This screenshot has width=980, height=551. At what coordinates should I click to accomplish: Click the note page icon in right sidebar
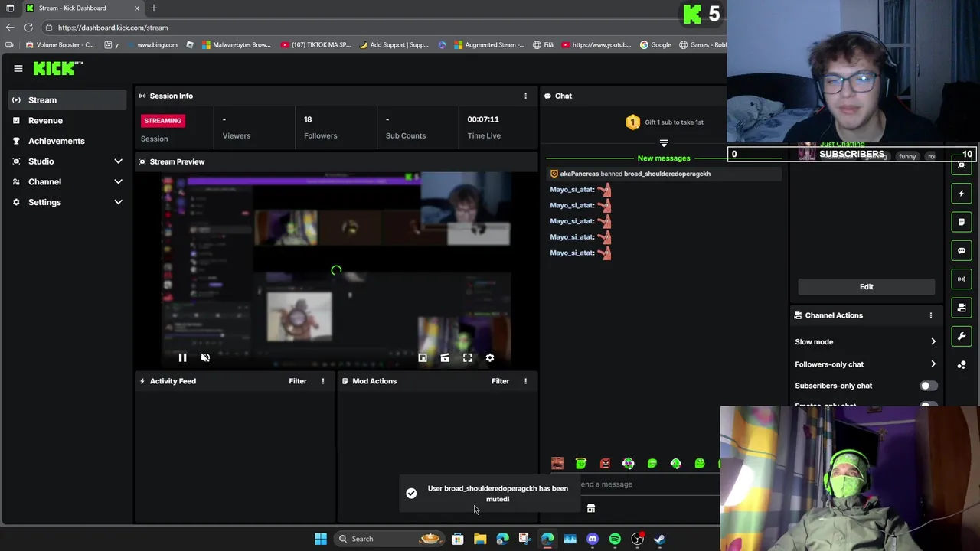click(962, 222)
